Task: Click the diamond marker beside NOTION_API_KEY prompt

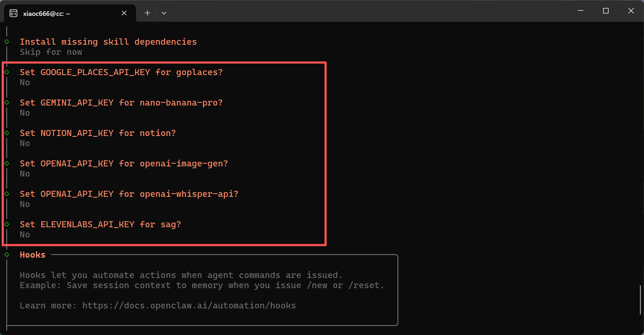Action: coord(7,133)
